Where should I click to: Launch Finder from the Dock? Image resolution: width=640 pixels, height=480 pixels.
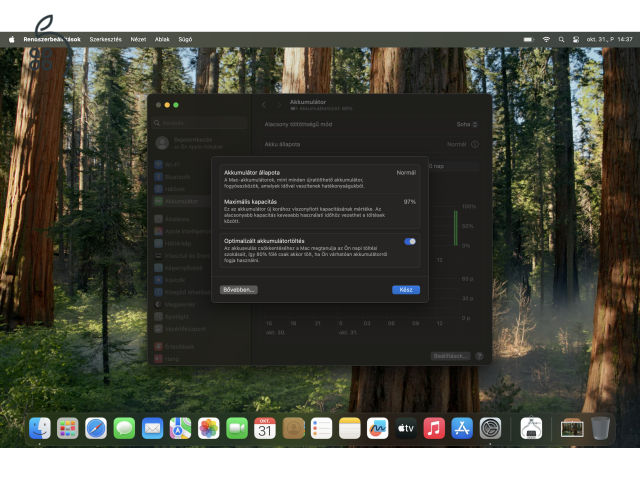coord(40,428)
